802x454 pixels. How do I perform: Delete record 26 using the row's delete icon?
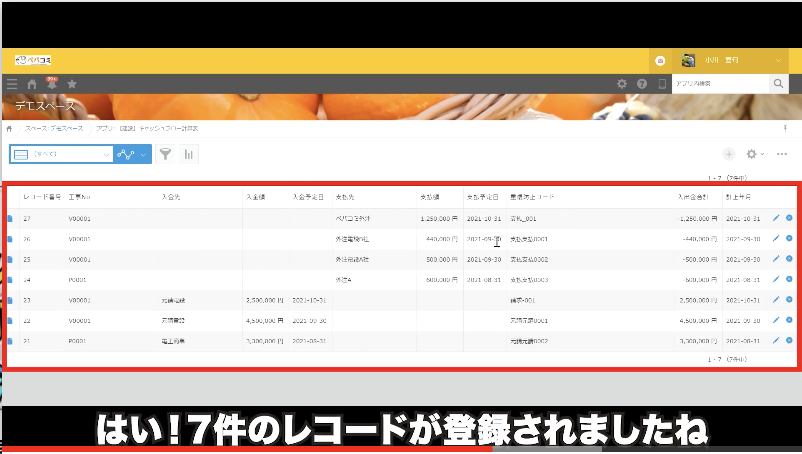789,239
